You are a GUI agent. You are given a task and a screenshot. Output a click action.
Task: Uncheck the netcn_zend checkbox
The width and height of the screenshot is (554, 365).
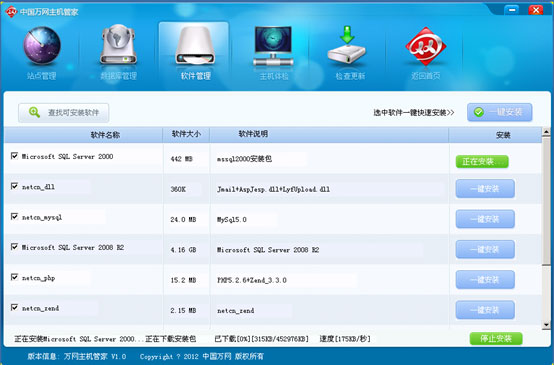pos(14,307)
